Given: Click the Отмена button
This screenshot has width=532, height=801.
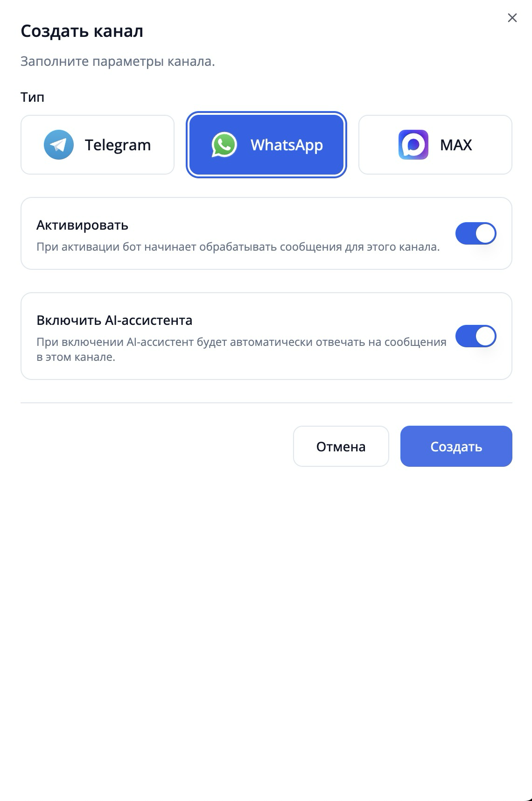Looking at the screenshot, I should [x=341, y=446].
